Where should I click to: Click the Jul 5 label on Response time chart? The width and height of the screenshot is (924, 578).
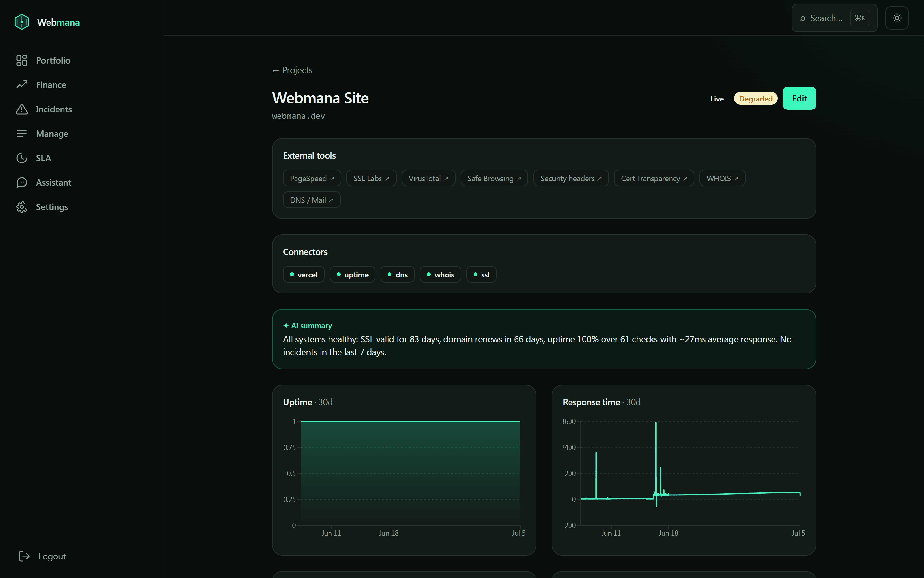coord(798,533)
